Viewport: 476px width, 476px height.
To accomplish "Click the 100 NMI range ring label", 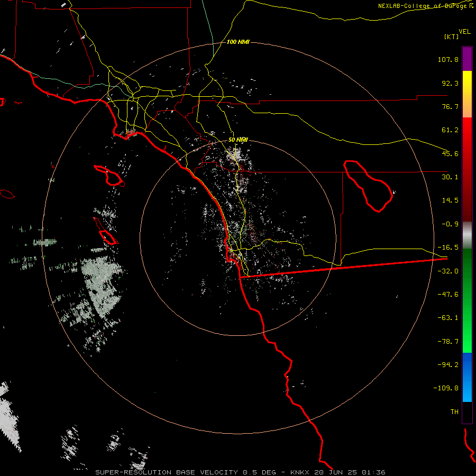I will [x=238, y=42].
